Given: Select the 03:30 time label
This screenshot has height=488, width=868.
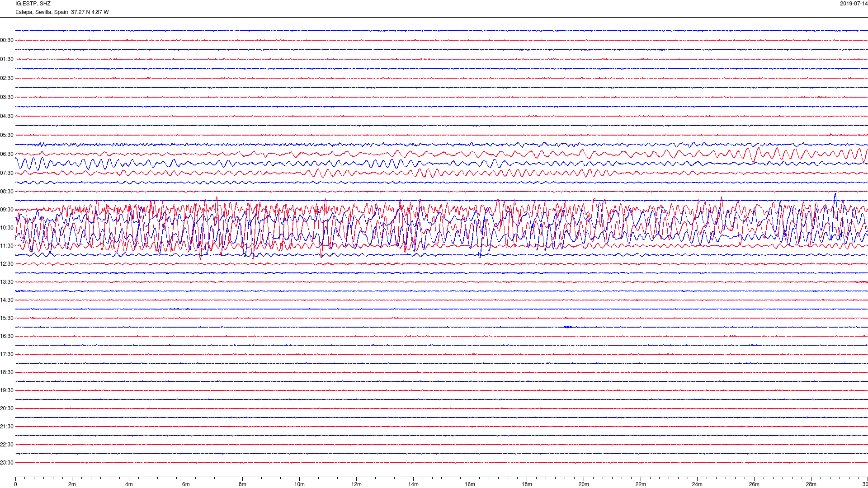Looking at the screenshot, I should coord(7,97).
